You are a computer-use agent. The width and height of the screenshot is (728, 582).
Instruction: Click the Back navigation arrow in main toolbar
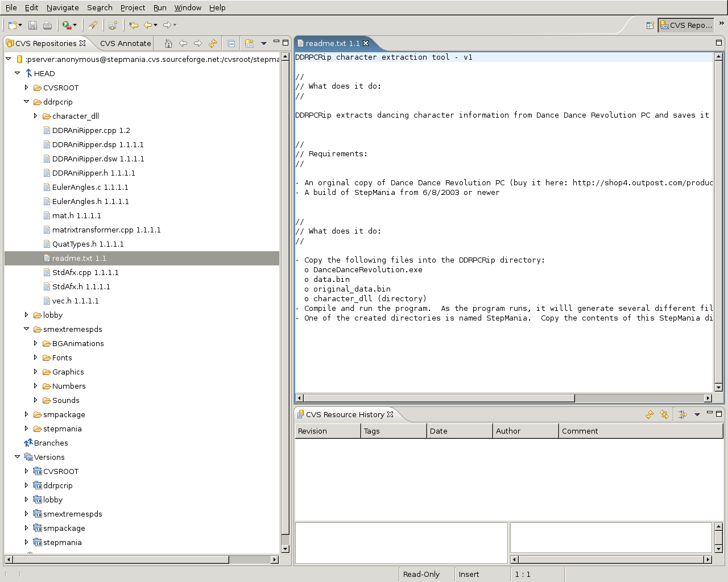(x=148, y=25)
